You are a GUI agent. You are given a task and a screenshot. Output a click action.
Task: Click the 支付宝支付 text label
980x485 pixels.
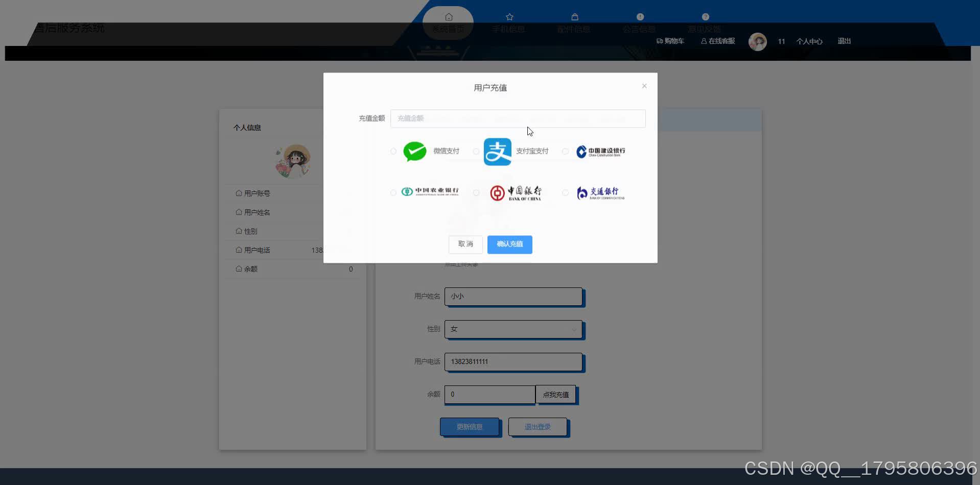[x=532, y=151]
